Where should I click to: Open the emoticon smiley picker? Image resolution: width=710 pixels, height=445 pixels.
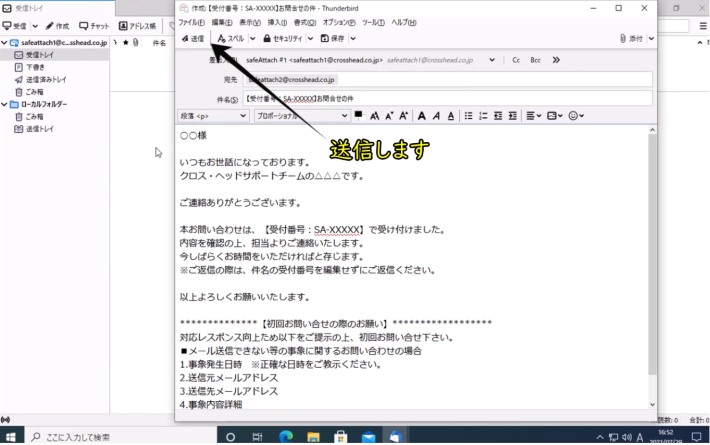576,116
